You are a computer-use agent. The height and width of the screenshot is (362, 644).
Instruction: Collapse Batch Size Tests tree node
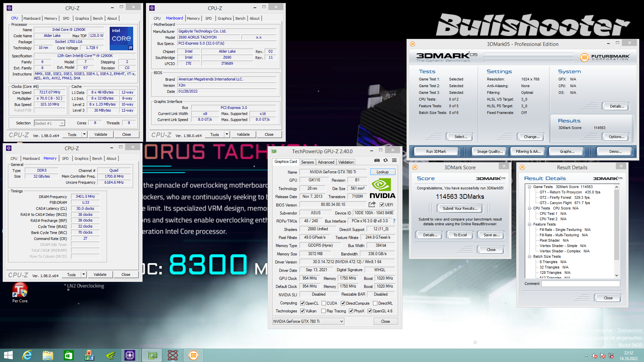(530, 256)
